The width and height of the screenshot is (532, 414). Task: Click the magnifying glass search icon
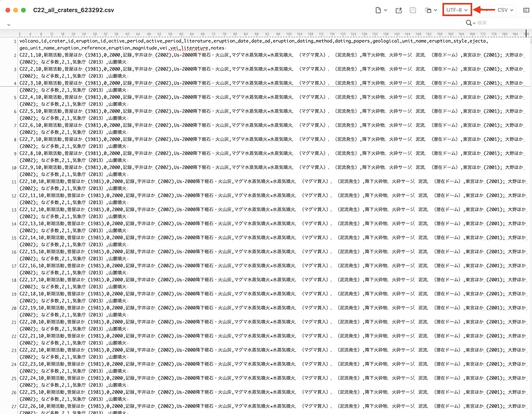point(469,23)
